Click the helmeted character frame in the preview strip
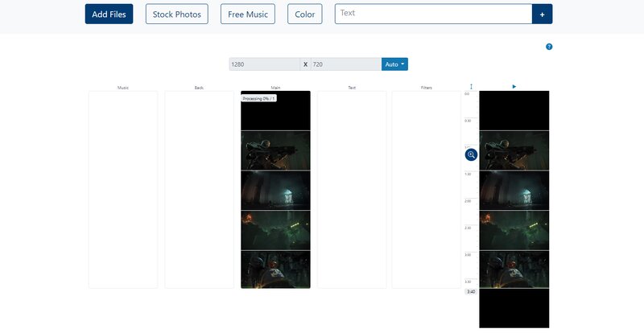Screen dimensions: 644x333 [x=514, y=269]
